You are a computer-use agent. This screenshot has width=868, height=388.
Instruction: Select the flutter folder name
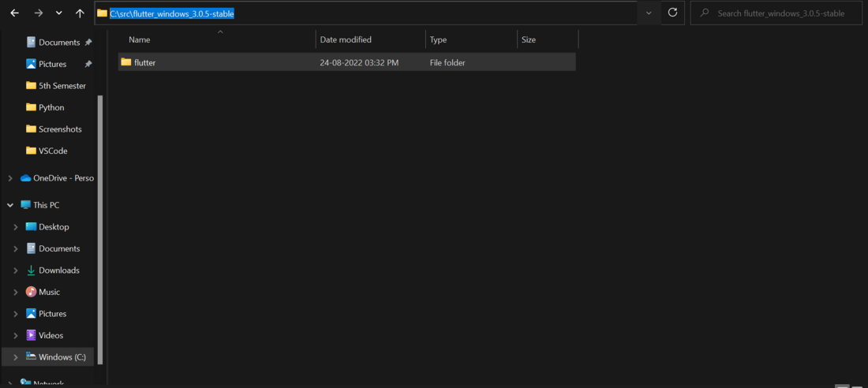(x=145, y=63)
